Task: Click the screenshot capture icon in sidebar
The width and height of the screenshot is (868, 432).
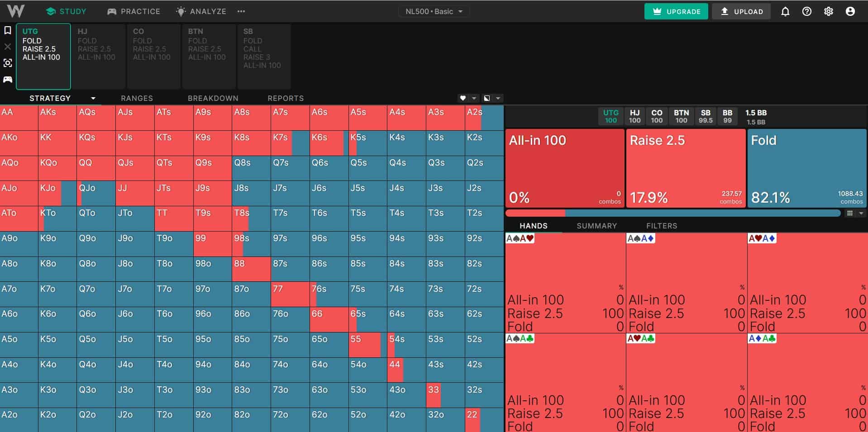Action: [8, 63]
